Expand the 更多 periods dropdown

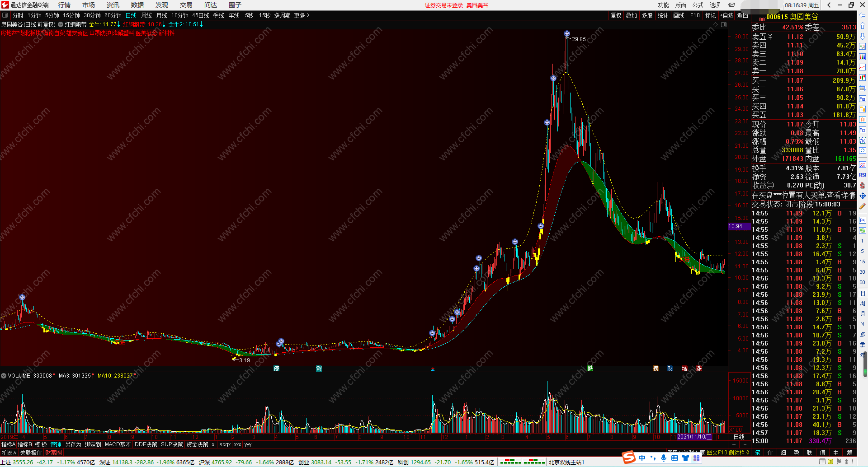tap(302, 15)
